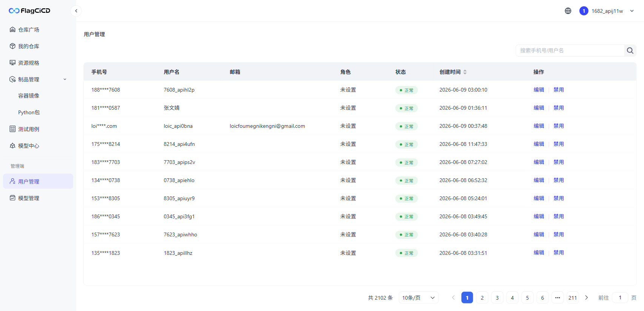Click email loicfoumegnikengni@gmail.com

267,126
